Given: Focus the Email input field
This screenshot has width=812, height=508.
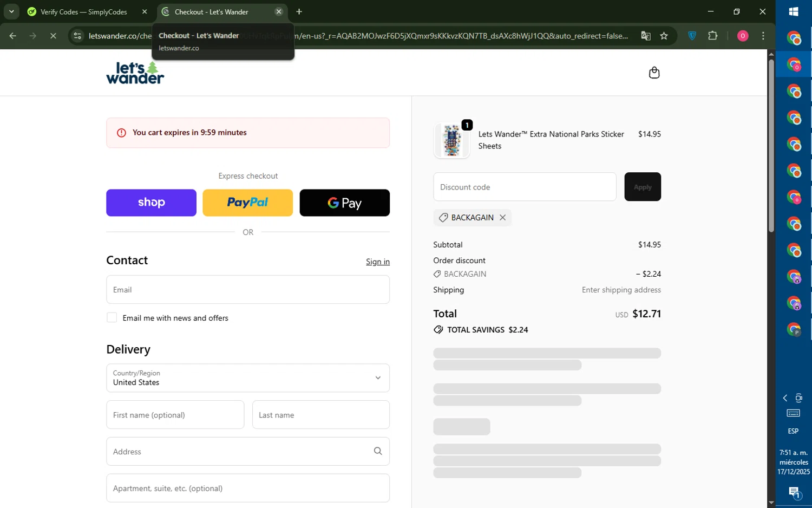Looking at the screenshot, I should tap(248, 289).
